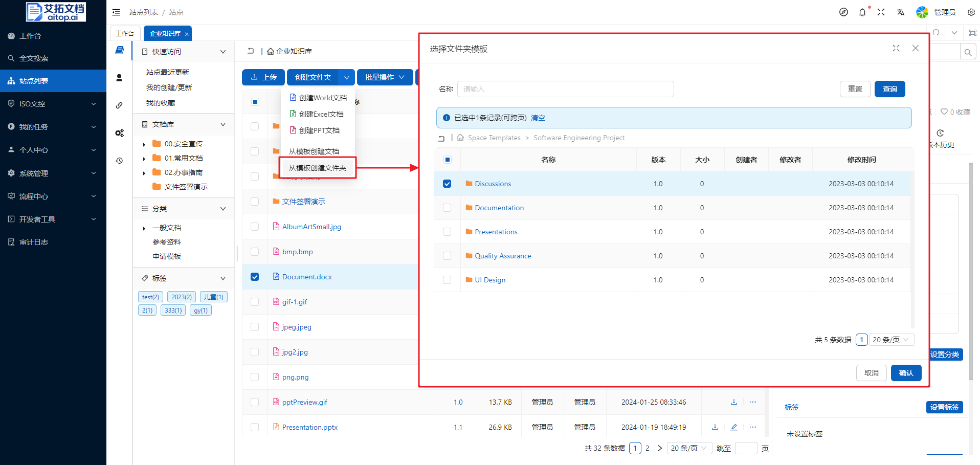
Task: Open the 20 条/页 page size dropdown in dialog
Action: (x=891, y=340)
